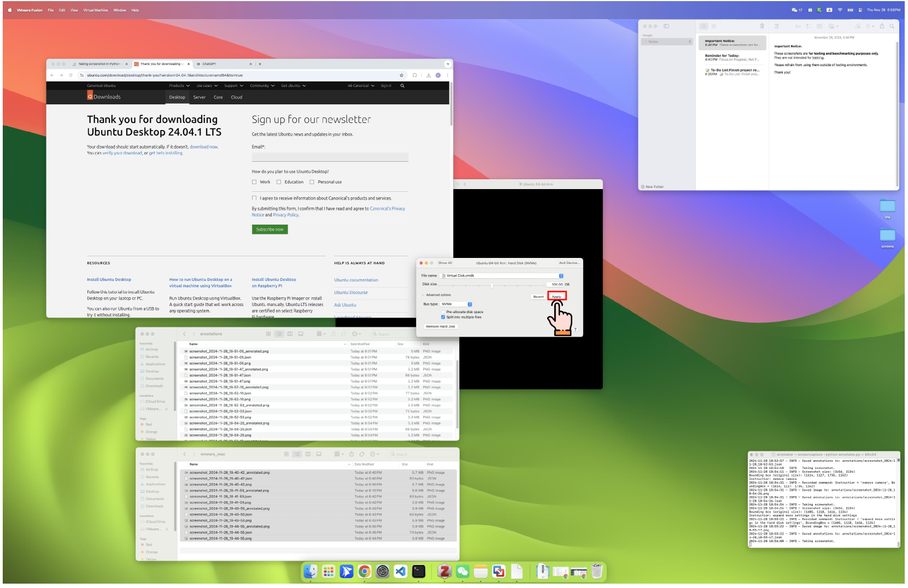Screen dimensions: 908x588
Task: Select AirDrop in vmware_mac Finder sidebar
Action: (151, 469)
